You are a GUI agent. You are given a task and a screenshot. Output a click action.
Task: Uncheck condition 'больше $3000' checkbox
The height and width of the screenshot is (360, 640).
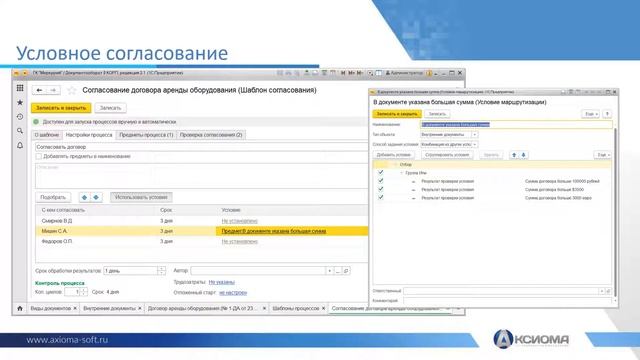tap(381, 189)
